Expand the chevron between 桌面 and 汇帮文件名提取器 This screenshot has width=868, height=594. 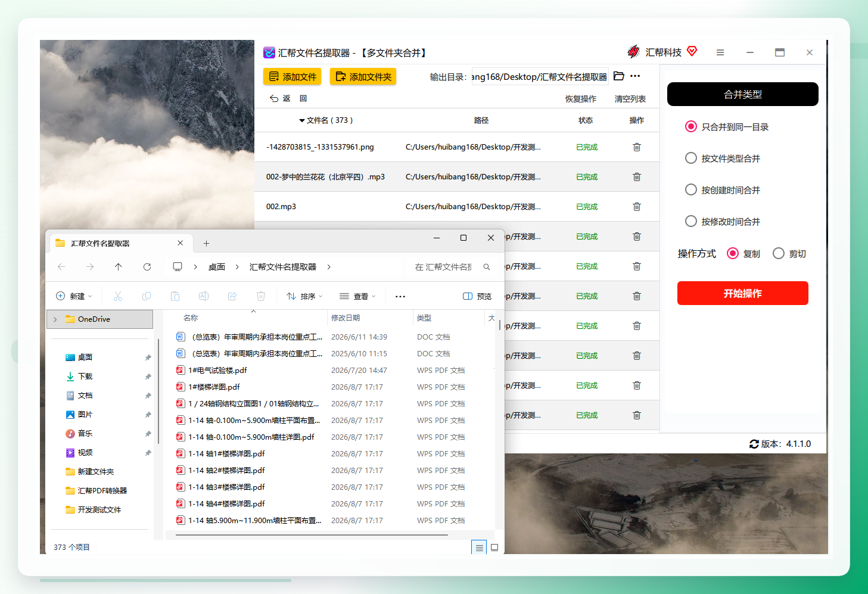237,267
